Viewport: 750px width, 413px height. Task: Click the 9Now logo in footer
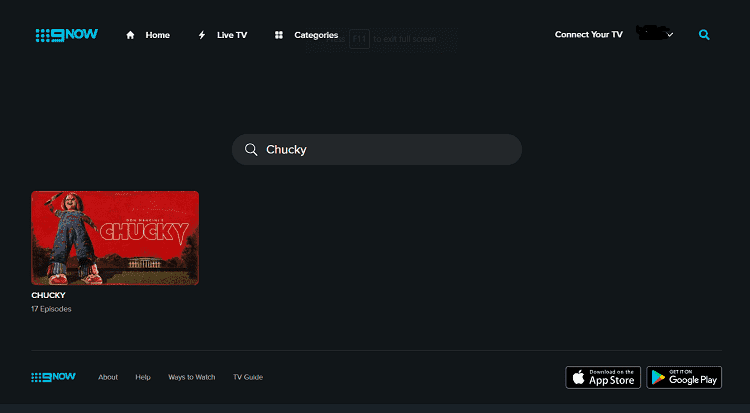click(x=53, y=377)
